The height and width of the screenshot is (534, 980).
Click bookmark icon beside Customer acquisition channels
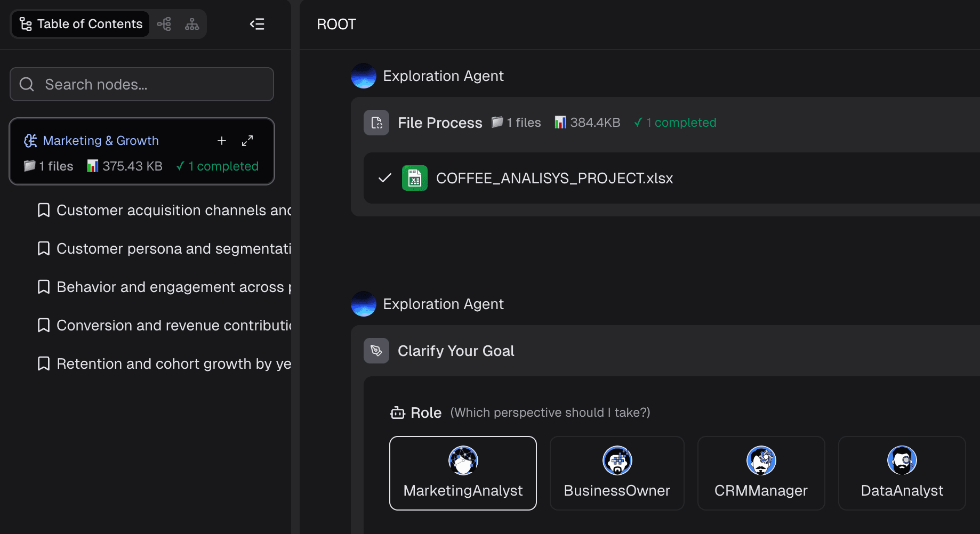click(x=44, y=211)
